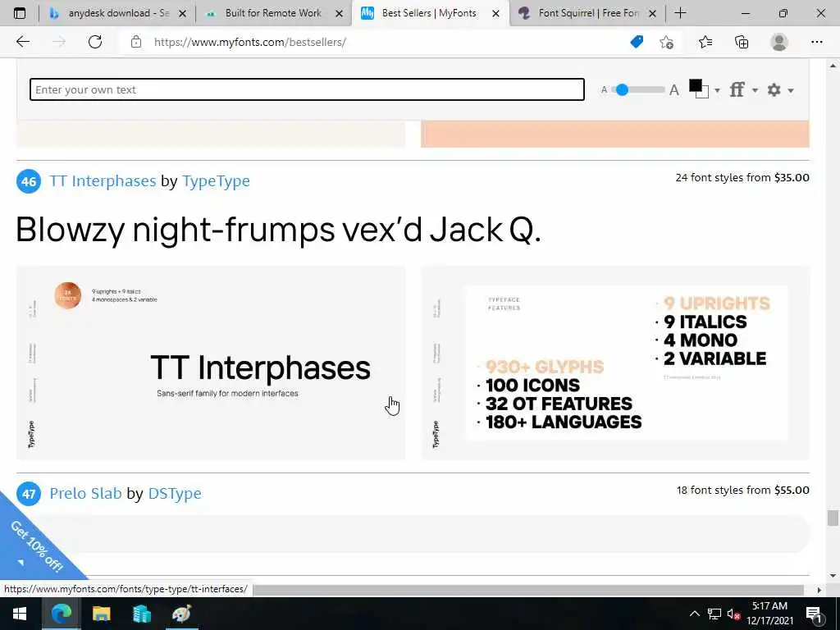Expand the color dropdown arrow
This screenshot has height=630, width=840.
[717, 90]
